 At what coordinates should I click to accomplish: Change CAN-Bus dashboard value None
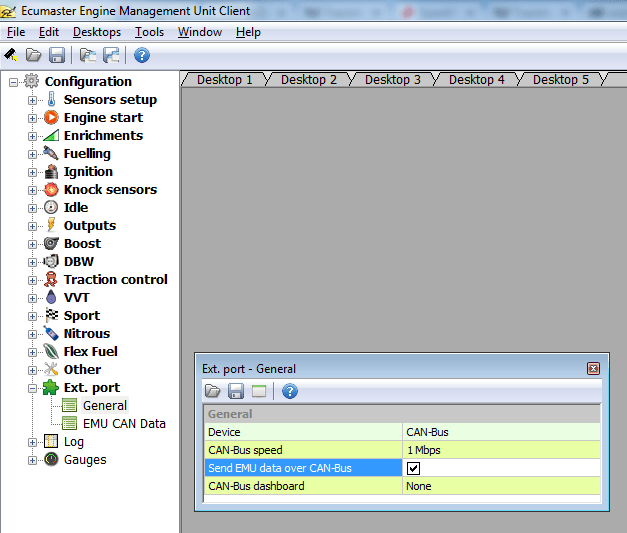click(501, 486)
